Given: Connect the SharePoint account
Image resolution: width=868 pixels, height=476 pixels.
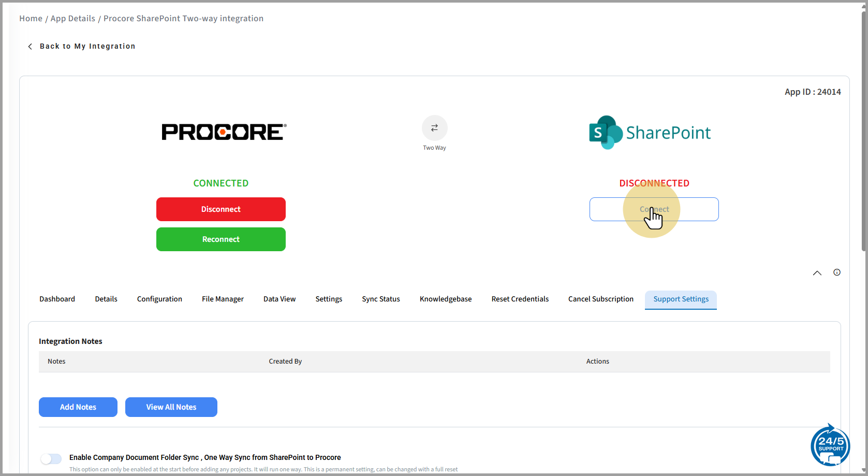Looking at the screenshot, I should pos(654,209).
